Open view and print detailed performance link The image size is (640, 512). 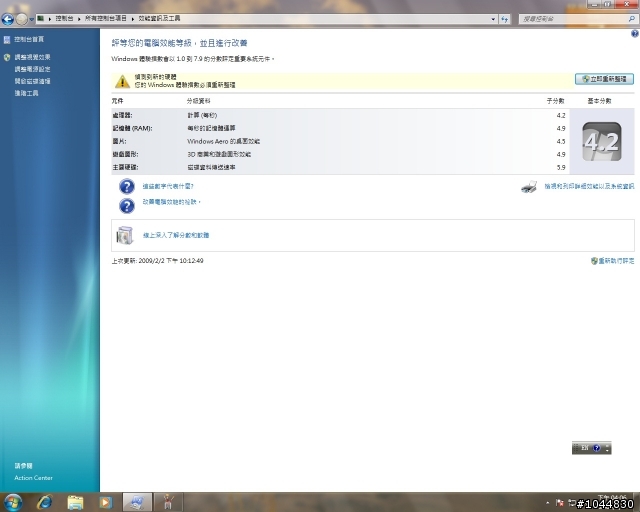(x=589, y=186)
